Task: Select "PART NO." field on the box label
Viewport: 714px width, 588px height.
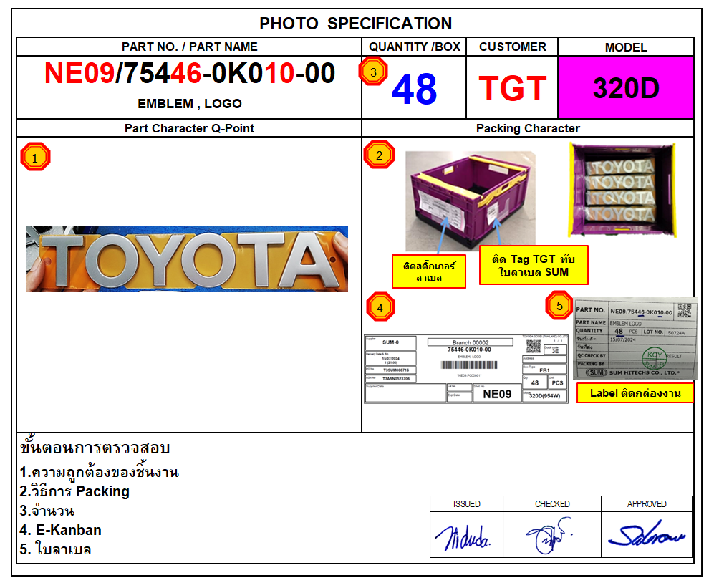Action: tap(591, 310)
